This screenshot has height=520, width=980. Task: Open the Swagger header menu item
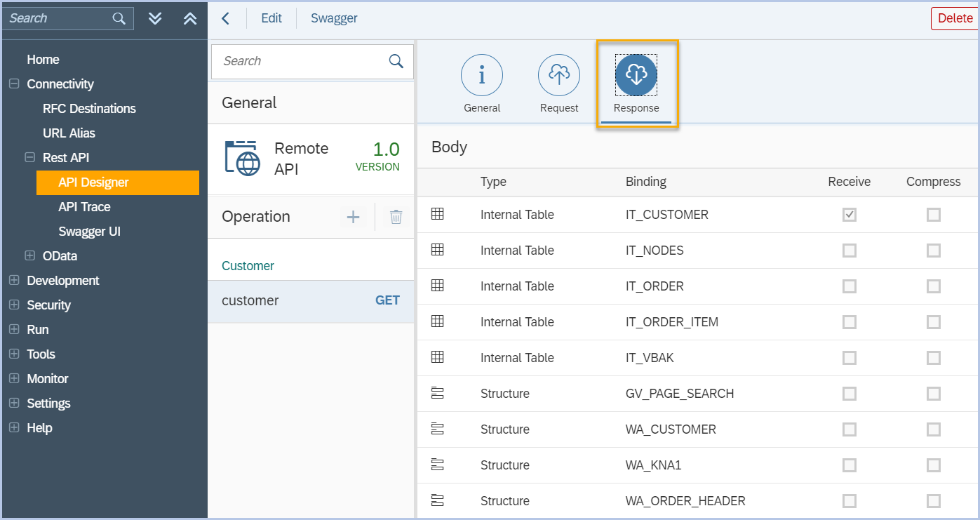pyautogui.click(x=334, y=18)
